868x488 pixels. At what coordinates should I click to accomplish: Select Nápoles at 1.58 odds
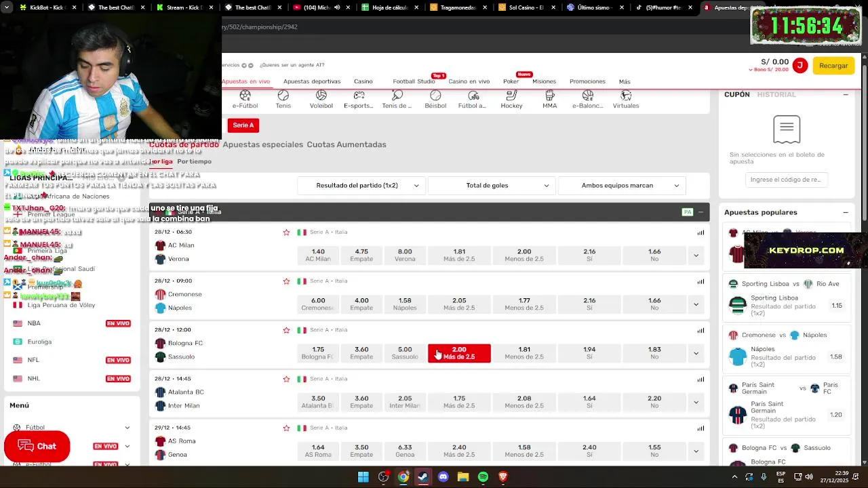point(405,304)
